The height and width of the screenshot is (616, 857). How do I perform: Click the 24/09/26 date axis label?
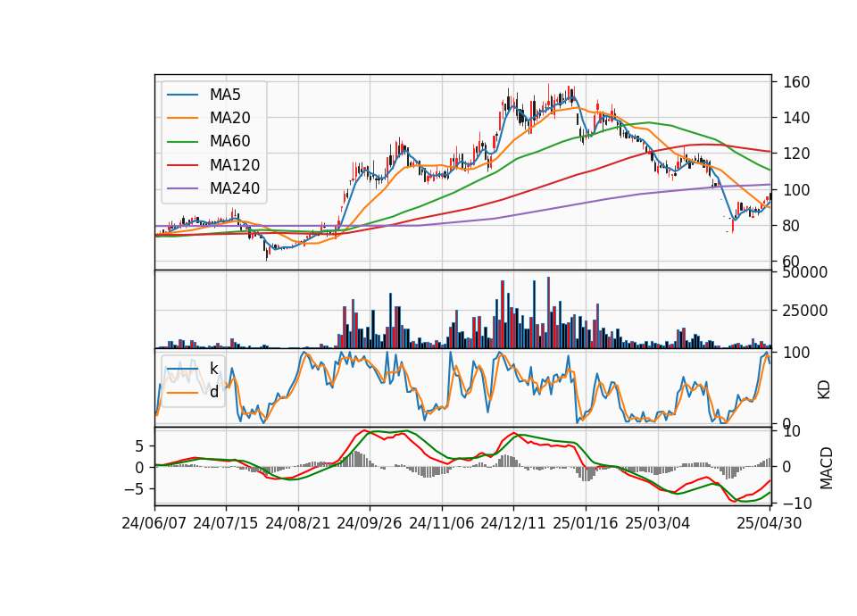click(370, 523)
